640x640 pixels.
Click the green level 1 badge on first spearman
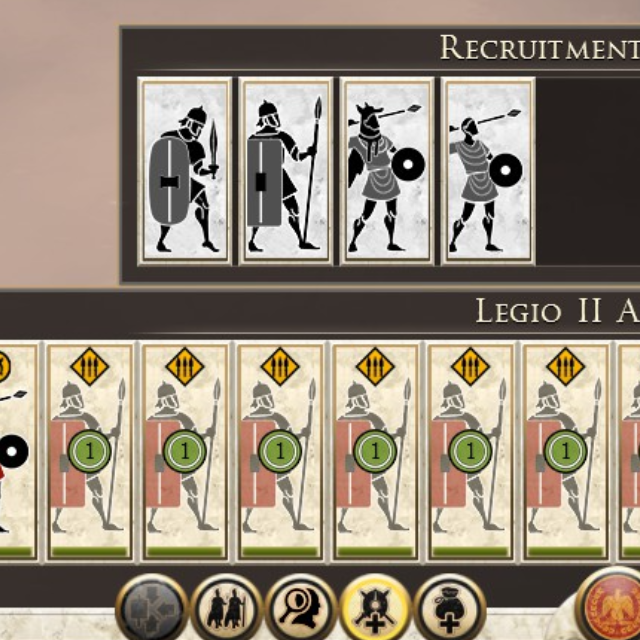coord(89,451)
